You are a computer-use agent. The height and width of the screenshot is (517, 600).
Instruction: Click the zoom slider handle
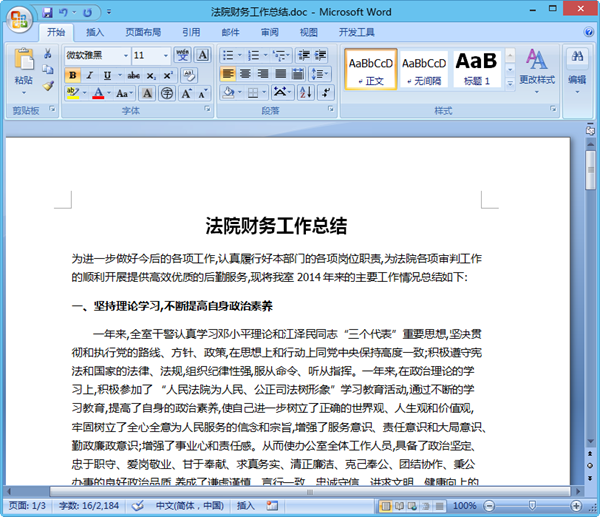coord(532,506)
